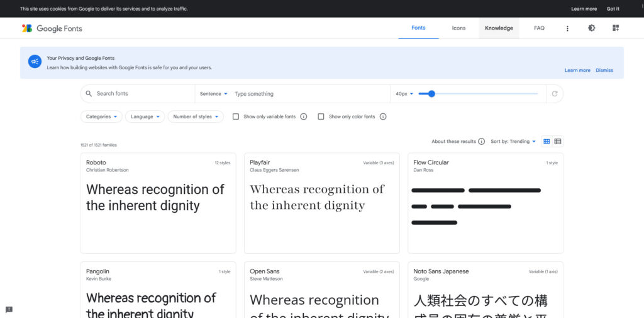Viewport: 644px width, 318px height.
Task: Click Variable (3 axes) label on Playfair
Action: 378,163
